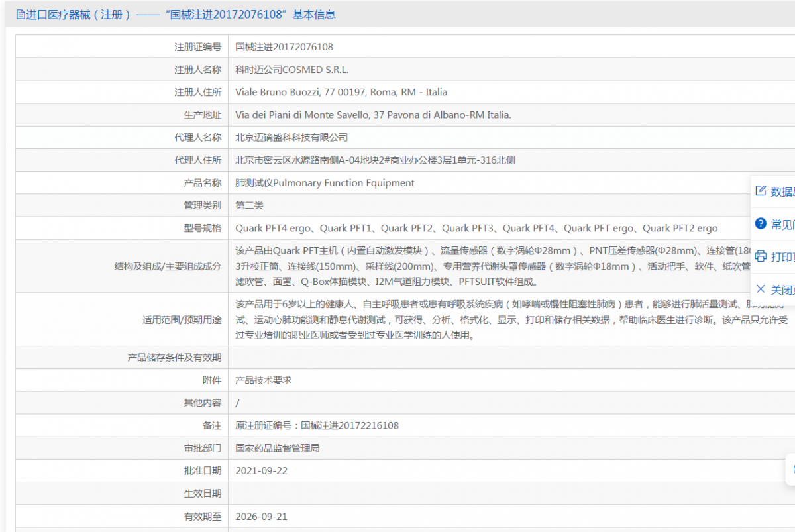Click the agent name 北京迈镝盛科科技有限公司
Image resolution: width=795 pixels, height=532 pixels.
coord(291,137)
